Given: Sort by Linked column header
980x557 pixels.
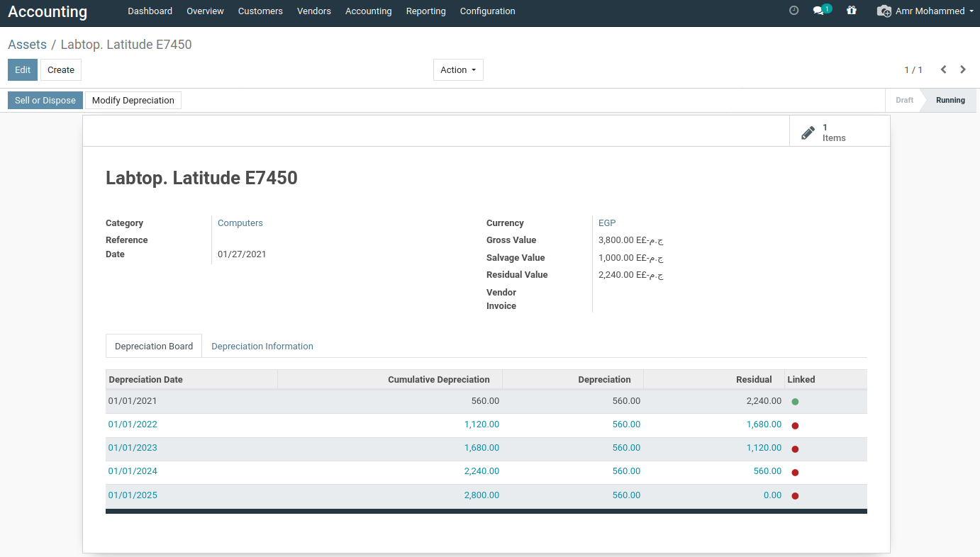Looking at the screenshot, I should 825,380.
